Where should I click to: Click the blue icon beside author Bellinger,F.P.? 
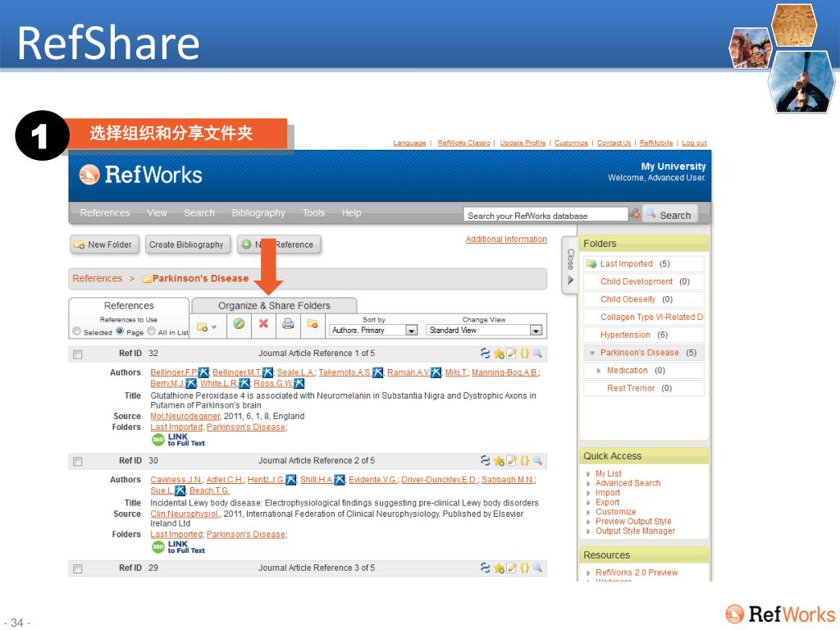203,372
